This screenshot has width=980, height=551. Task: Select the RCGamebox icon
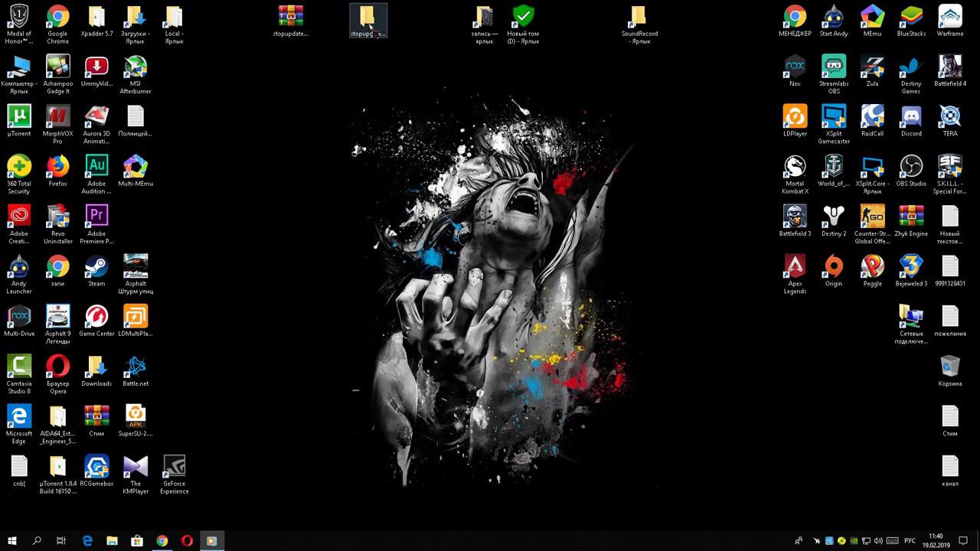click(96, 471)
